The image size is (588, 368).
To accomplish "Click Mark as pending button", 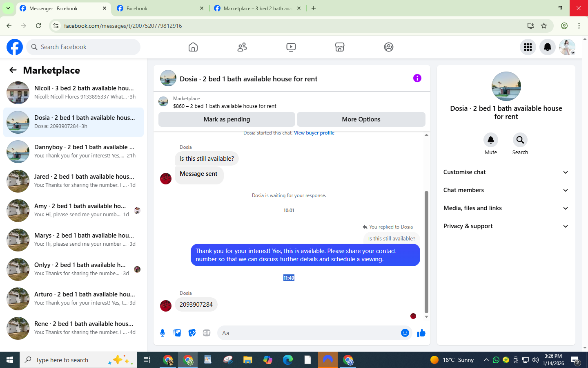I will [x=227, y=119].
